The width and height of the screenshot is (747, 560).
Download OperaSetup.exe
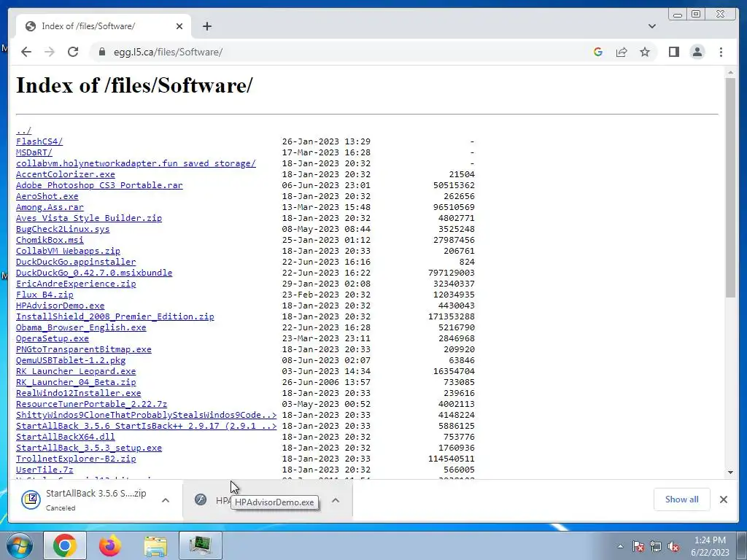(53, 338)
